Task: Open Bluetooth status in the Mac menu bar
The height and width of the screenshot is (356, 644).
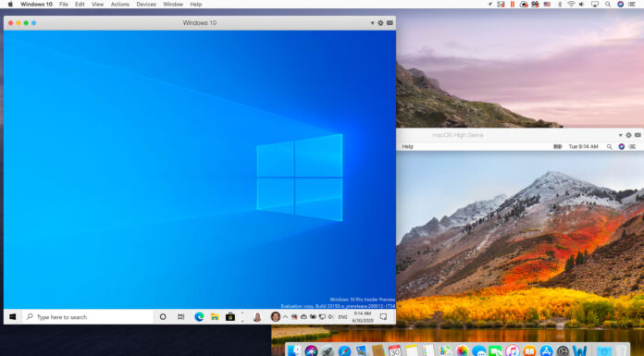Action: [x=560, y=4]
